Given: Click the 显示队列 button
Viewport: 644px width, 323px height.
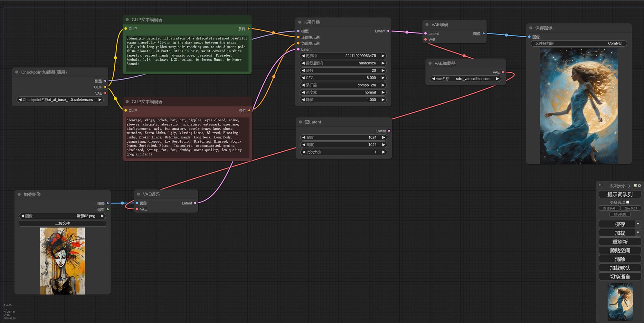Looking at the screenshot, I should click(631, 208).
